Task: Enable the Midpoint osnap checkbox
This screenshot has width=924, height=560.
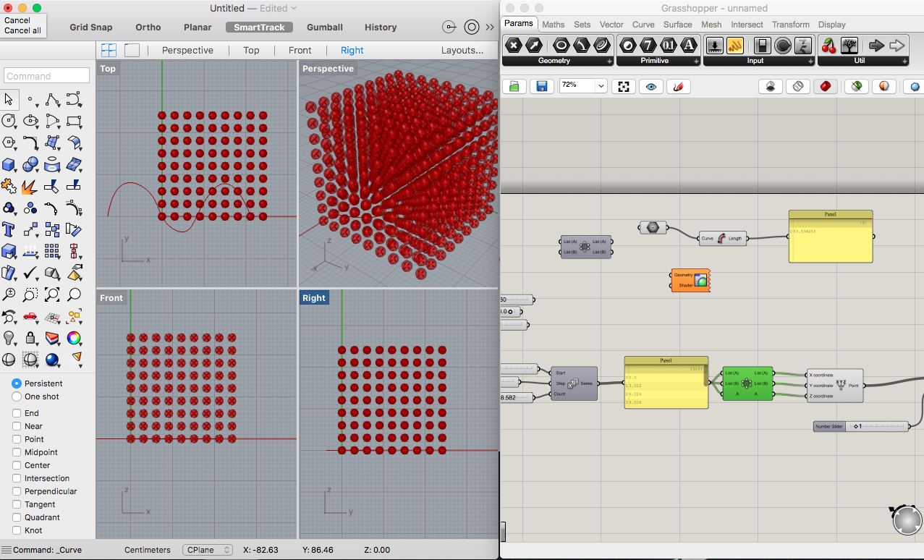Action: point(17,452)
